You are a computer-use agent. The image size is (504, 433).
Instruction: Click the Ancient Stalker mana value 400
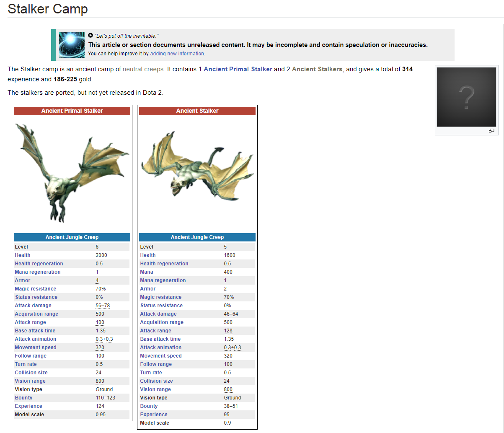(228, 272)
